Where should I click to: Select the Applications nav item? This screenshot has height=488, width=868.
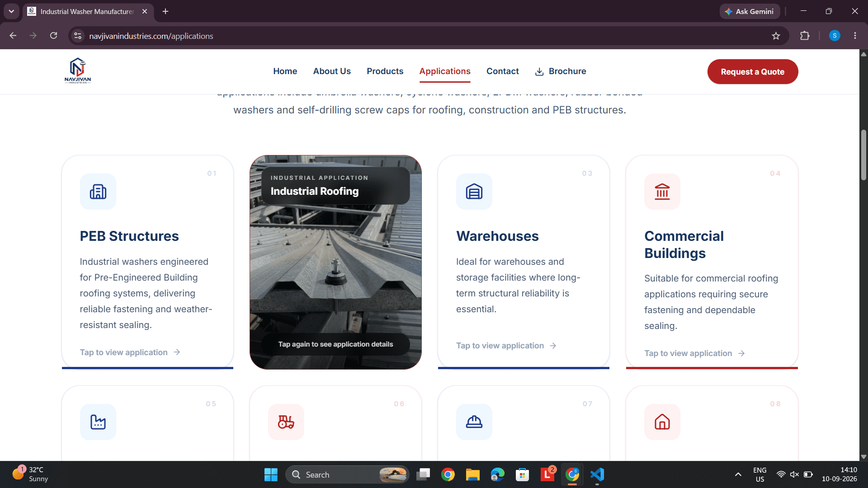(445, 71)
